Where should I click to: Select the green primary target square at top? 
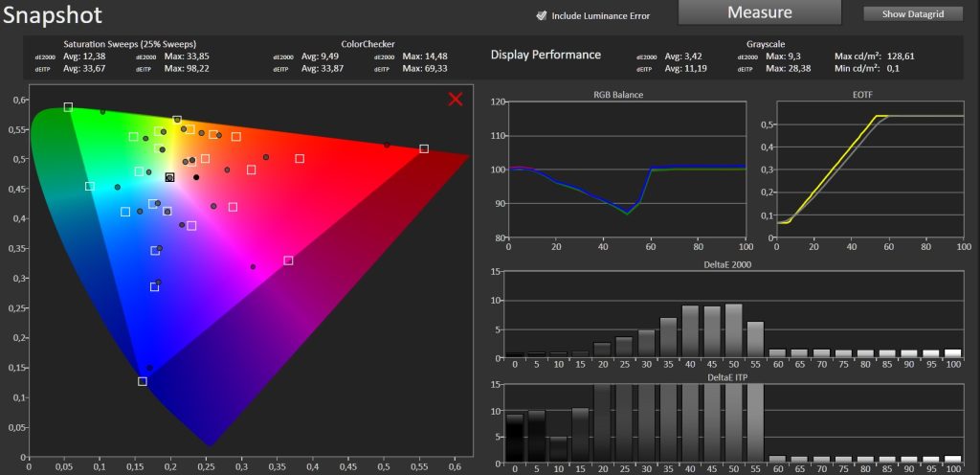click(x=68, y=107)
